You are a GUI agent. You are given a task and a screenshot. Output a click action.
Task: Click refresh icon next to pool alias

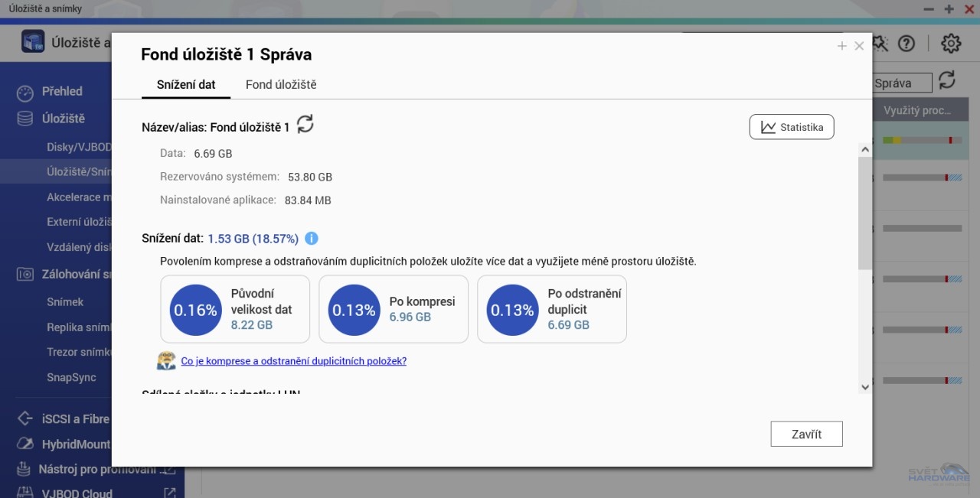[x=305, y=124]
